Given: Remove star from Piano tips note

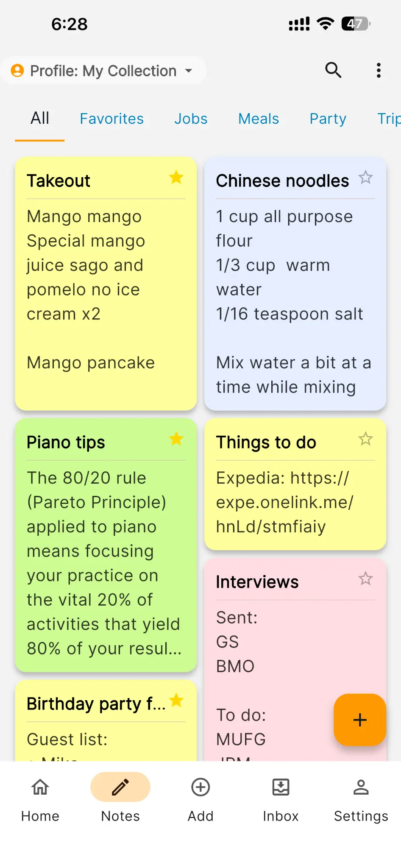Looking at the screenshot, I should coord(176,439).
